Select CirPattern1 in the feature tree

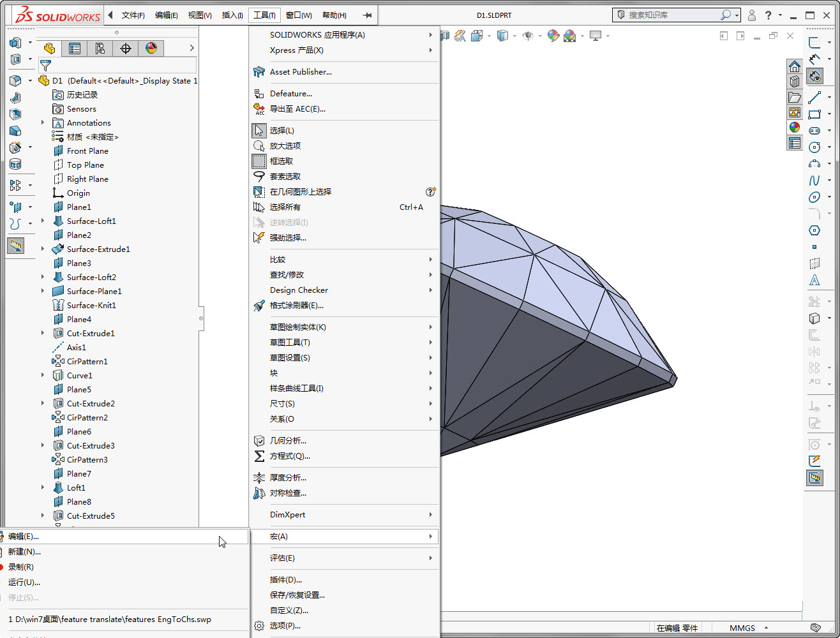[87, 362]
